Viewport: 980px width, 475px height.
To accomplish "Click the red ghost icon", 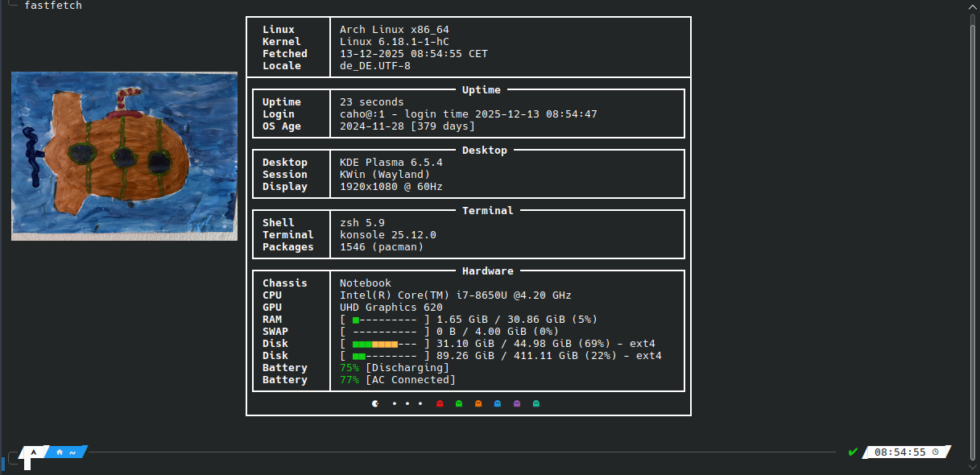I will [x=440, y=403].
